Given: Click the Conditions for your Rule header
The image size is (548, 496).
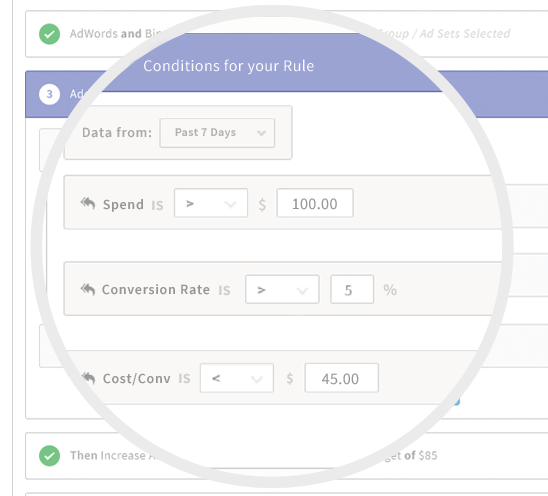Looking at the screenshot, I should coord(229,66).
